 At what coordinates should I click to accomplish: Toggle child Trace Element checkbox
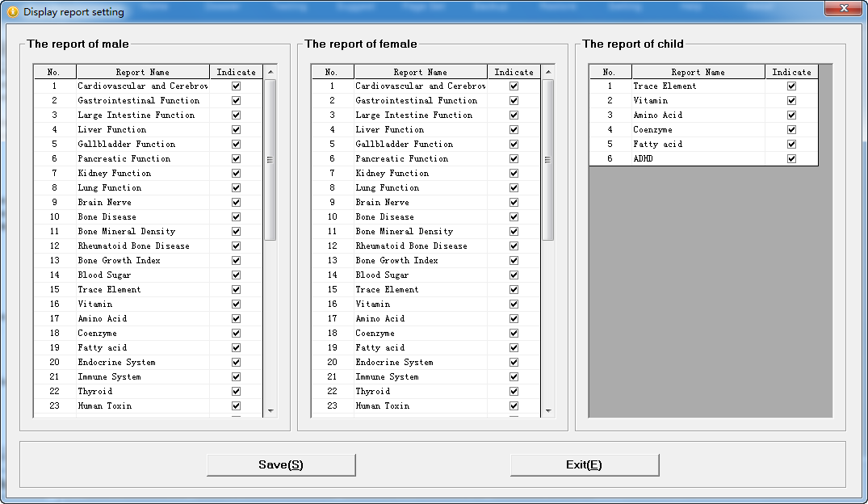pyautogui.click(x=791, y=86)
